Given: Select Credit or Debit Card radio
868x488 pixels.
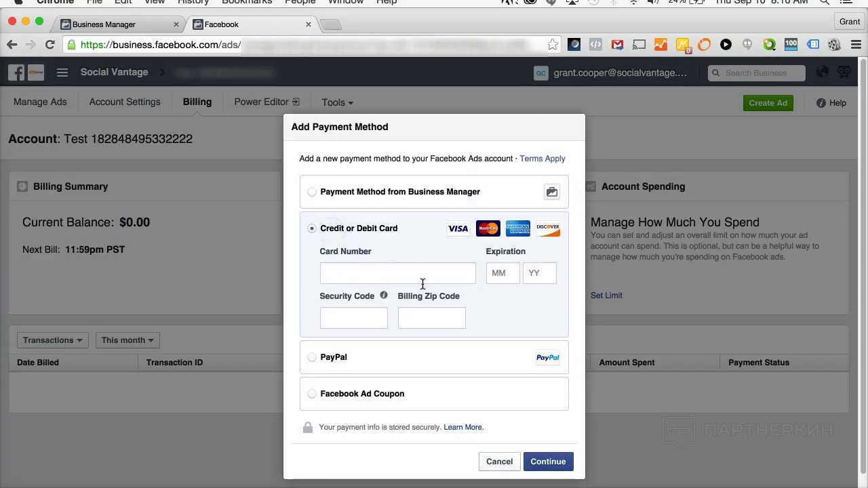Looking at the screenshot, I should (312, 228).
